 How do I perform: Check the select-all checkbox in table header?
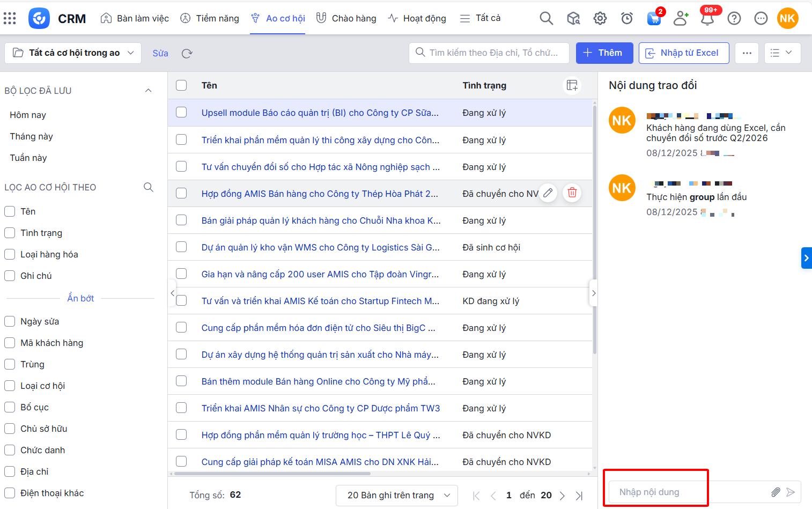pos(181,85)
